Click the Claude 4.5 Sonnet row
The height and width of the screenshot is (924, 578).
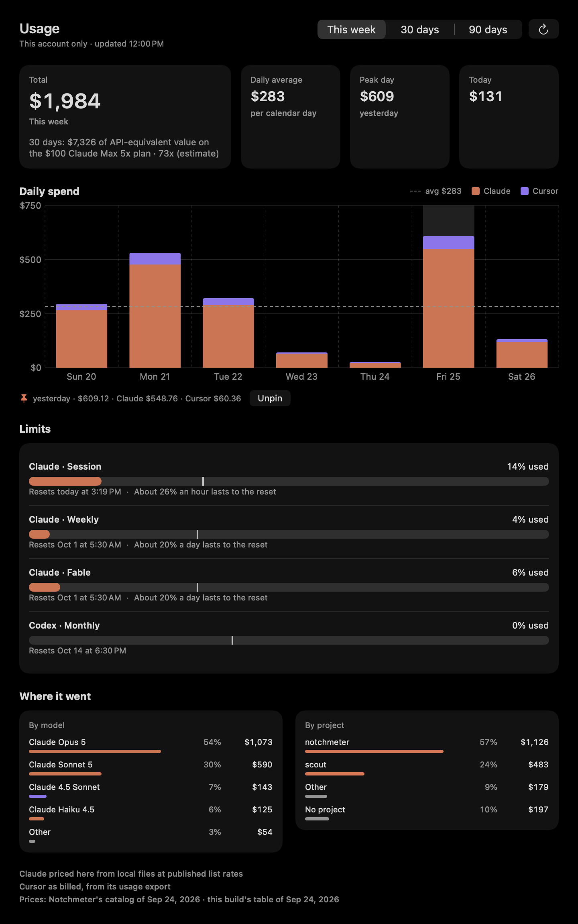[151, 790]
